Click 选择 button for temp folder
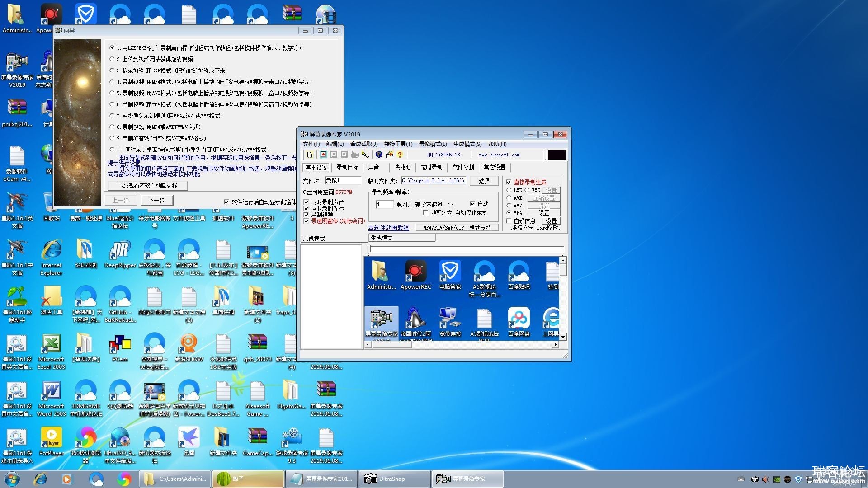868x488 pixels. 484,181
